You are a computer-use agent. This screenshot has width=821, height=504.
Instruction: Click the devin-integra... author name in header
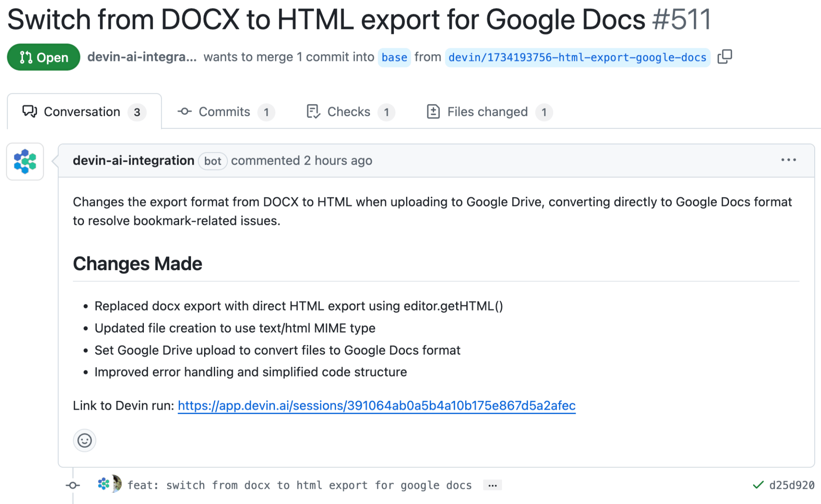tap(142, 57)
